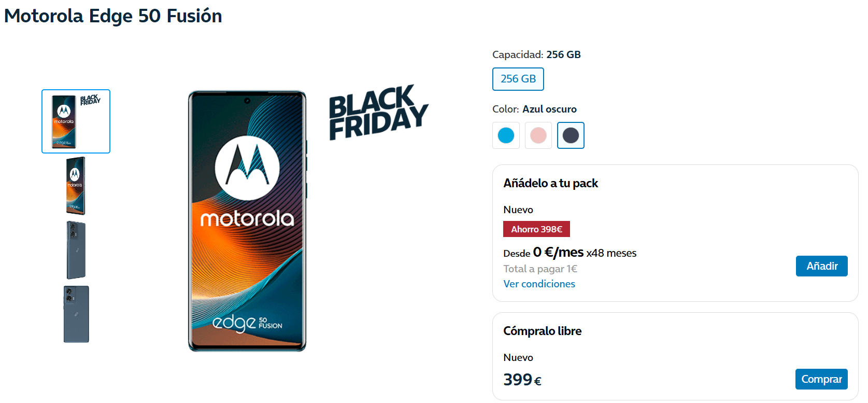
Task: Click the 399 € price
Action: (x=522, y=380)
